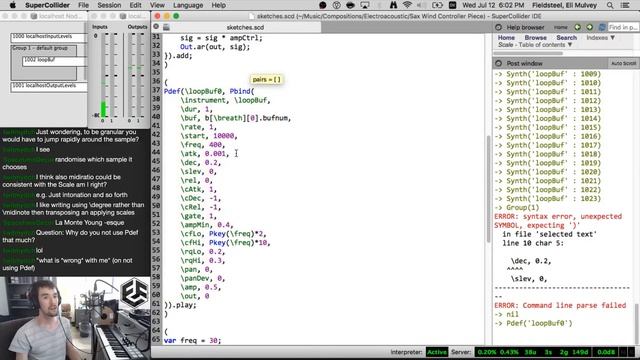
Task: Select the Group 1 - default group node
Action: [x=43, y=62]
